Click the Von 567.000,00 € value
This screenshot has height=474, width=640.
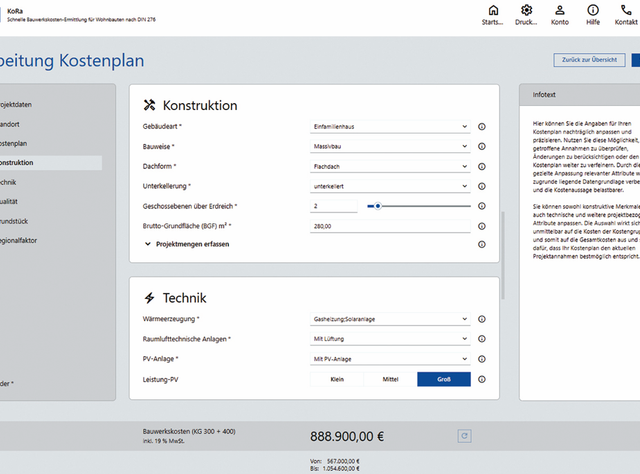coord(343,461)
